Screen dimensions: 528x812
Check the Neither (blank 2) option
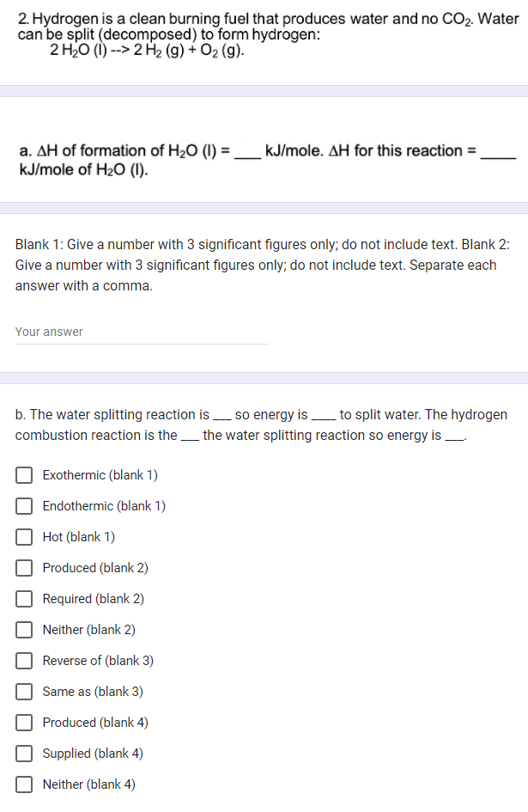pyautogui.click(x=24, y=629)
